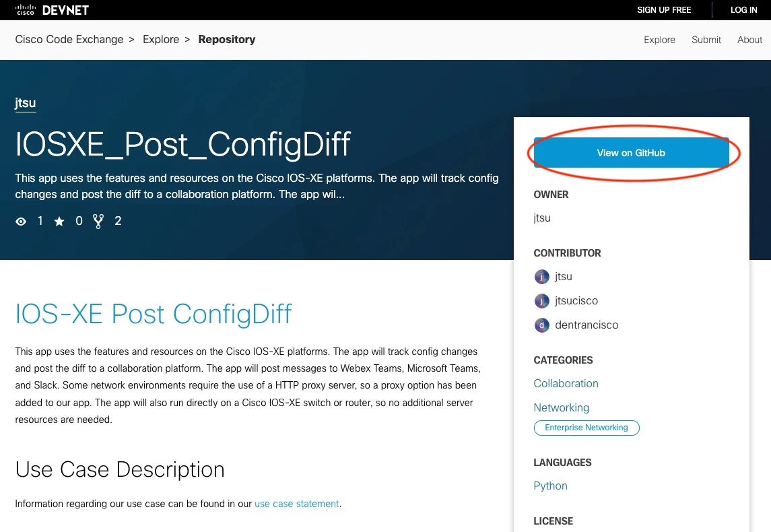Open the Collaboration category link

pyautogui.click(x=566, y=384)
